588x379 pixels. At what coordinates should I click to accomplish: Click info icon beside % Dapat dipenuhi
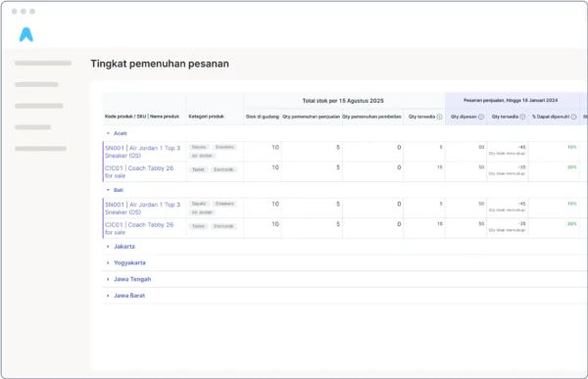pyautogui.click(x=573, y=117)
